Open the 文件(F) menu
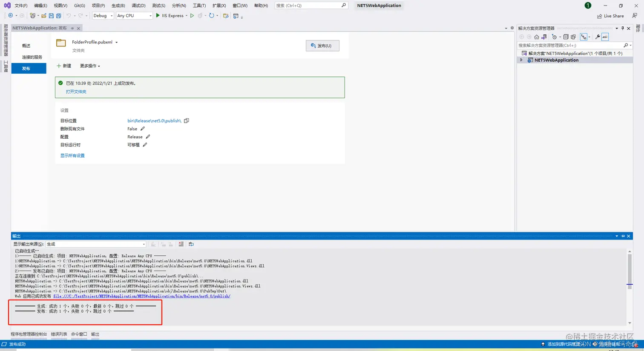Viewport: 644px width, 351px height. (21, 6)
